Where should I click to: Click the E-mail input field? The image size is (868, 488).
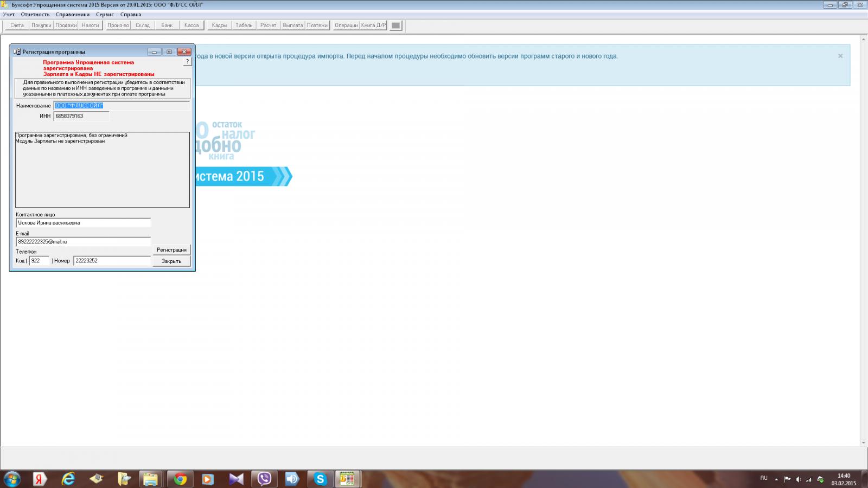(x=83, y=242)
